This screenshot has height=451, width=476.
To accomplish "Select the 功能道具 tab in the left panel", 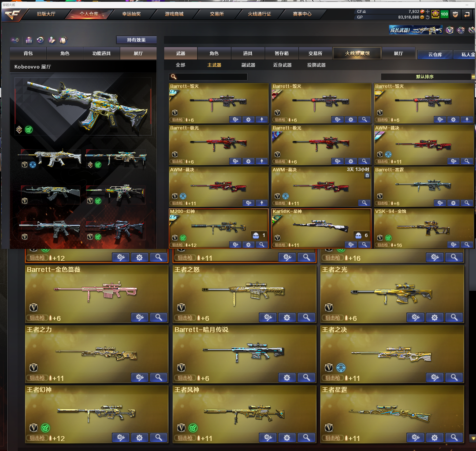I will [x=101, y=53].
